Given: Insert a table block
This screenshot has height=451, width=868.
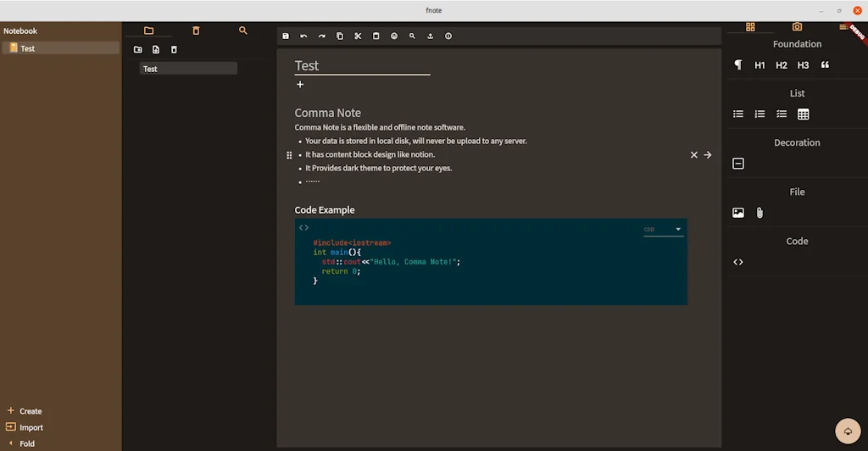Looking at the screenshot, I should [x=804, y=114].
